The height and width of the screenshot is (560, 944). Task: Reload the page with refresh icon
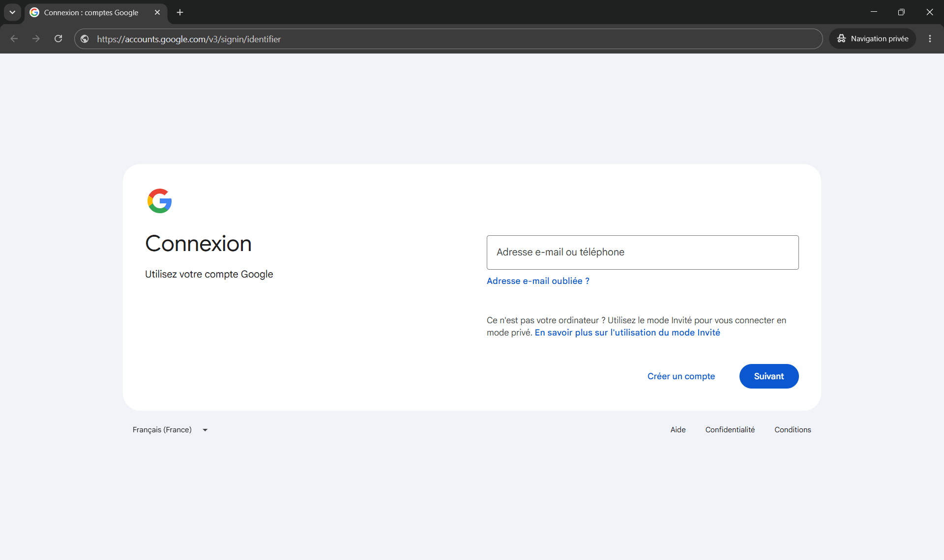point(58,39)
